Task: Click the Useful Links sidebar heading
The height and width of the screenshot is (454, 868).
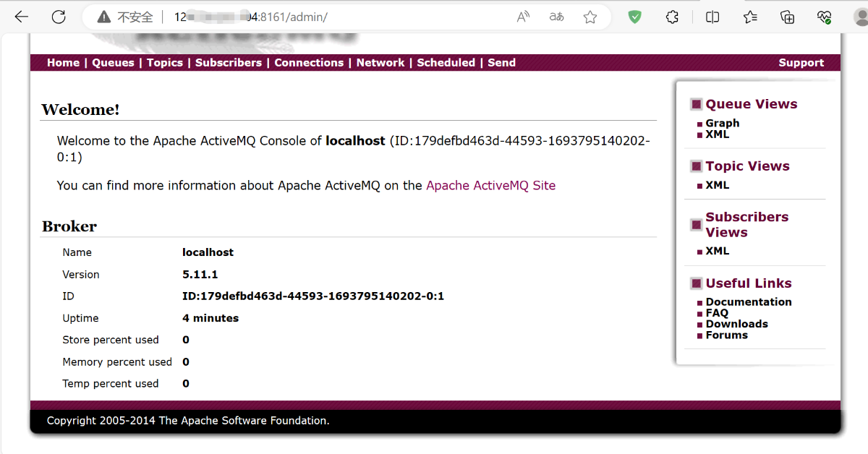Action: click(749, 283)
